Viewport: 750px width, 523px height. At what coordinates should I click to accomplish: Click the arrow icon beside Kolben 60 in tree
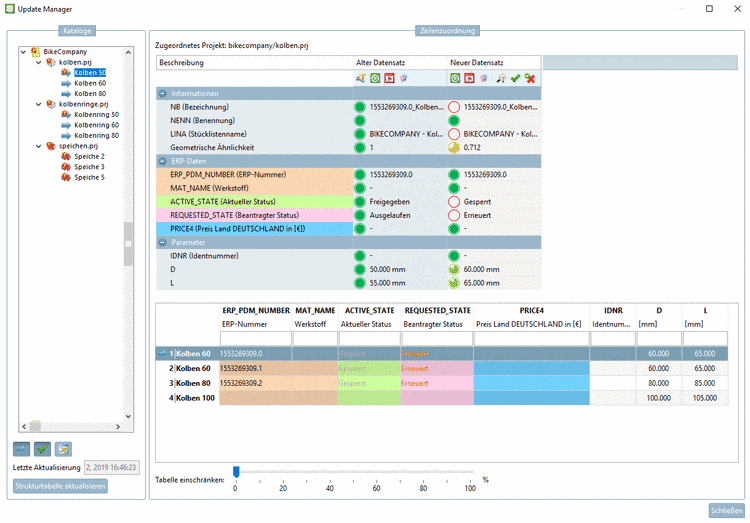[x=66, y=83]
